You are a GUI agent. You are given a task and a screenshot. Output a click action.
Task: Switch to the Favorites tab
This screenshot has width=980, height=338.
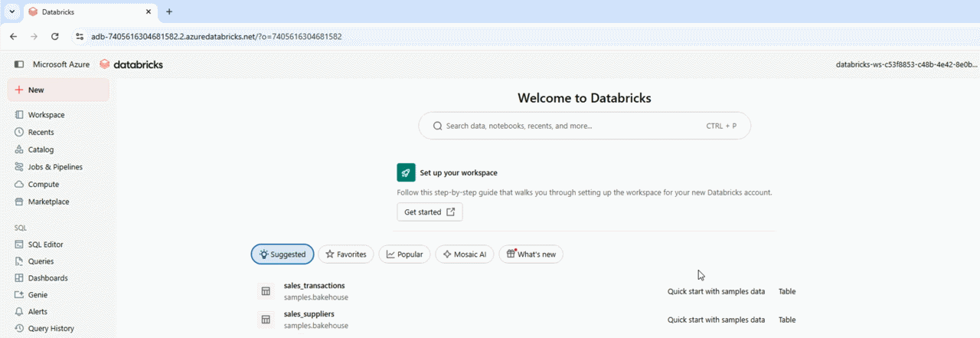coord(346,254)
